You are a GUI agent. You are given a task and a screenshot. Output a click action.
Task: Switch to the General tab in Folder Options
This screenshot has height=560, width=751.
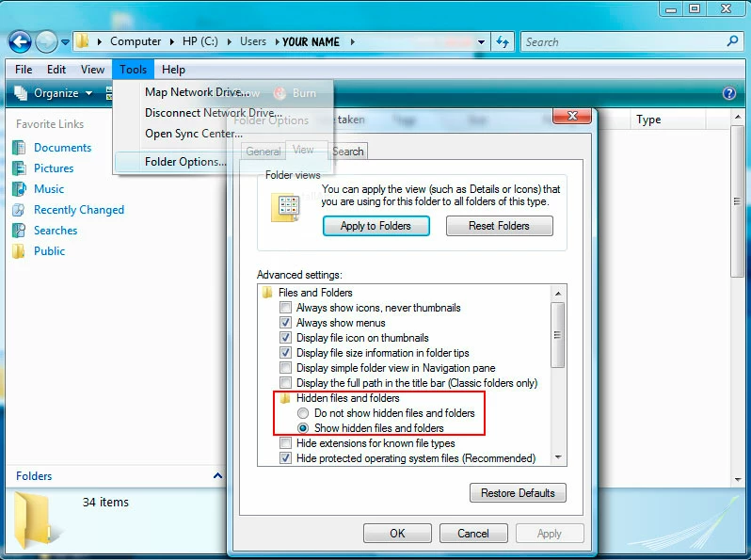(263, 152)
